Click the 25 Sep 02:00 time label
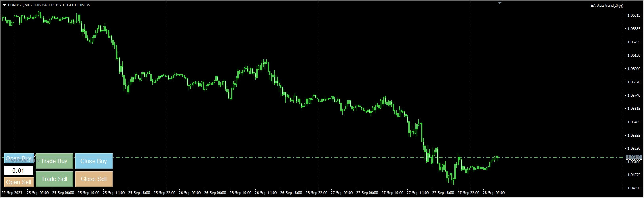Screen dimensions: 644x198 [x=38, y=193]
